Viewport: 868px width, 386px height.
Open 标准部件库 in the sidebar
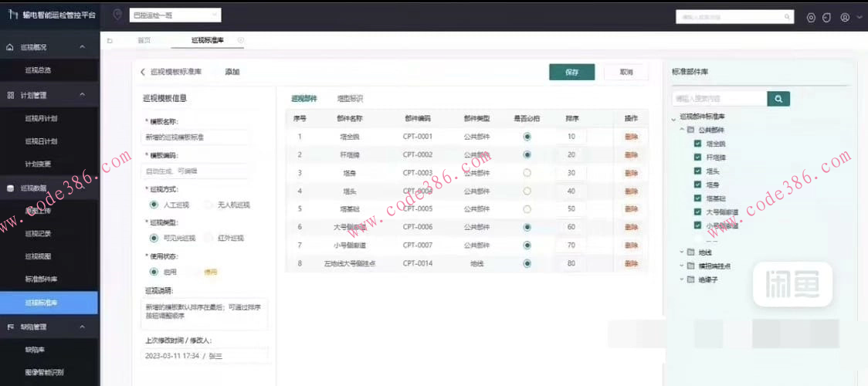pos(42,279)
